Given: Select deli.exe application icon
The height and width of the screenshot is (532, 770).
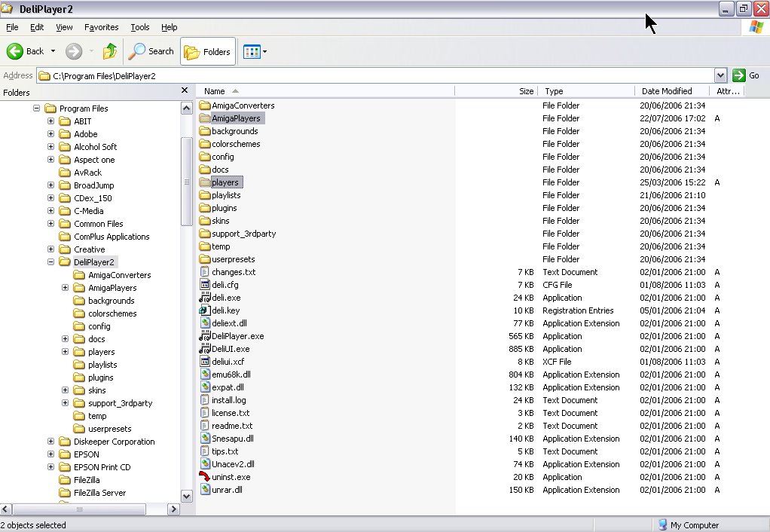Looking at the screenshot, I should (205, 298).
